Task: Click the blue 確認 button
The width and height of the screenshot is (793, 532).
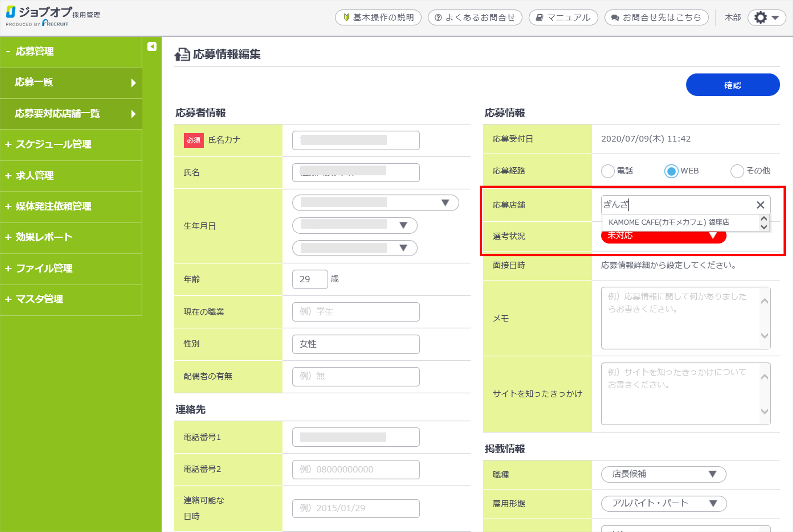Action: pyautogui.click(x=732, y=85)
